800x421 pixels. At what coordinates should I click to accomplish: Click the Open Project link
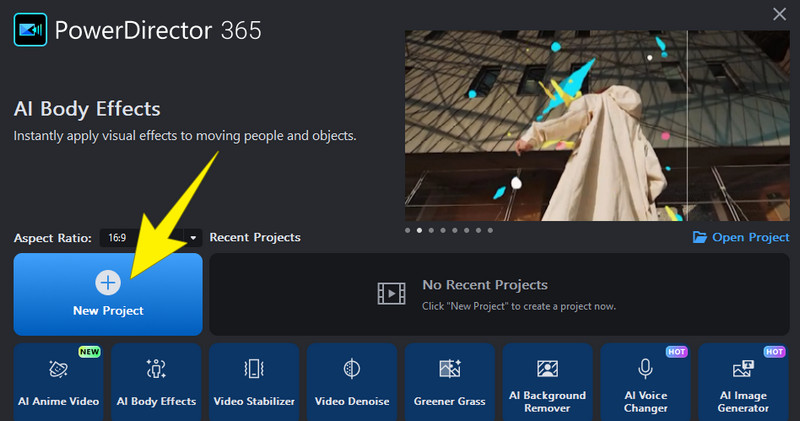pos(741,237)
